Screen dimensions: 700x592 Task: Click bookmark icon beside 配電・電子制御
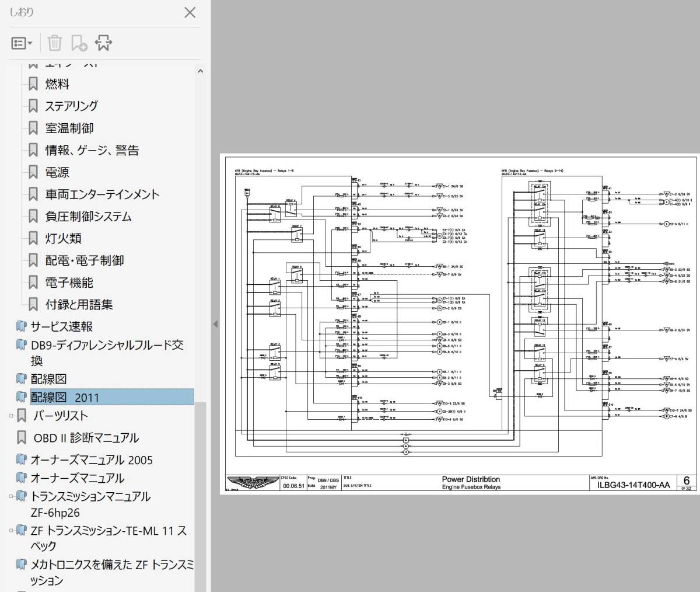[x=33, y=261]
